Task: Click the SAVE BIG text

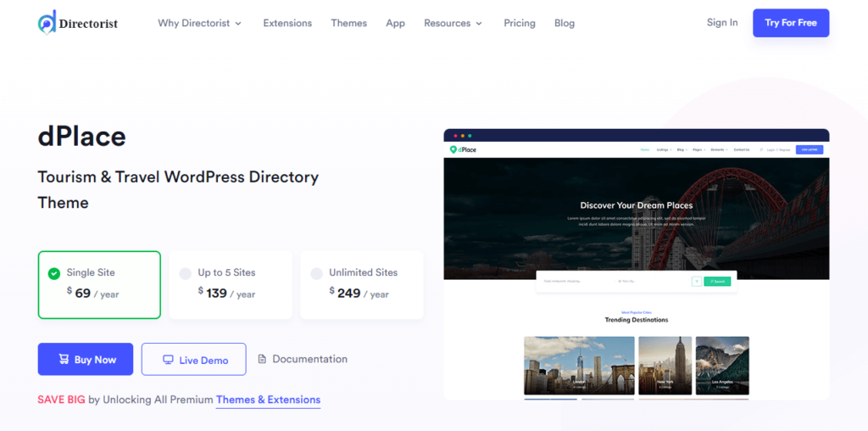Action: click(61, 400)
